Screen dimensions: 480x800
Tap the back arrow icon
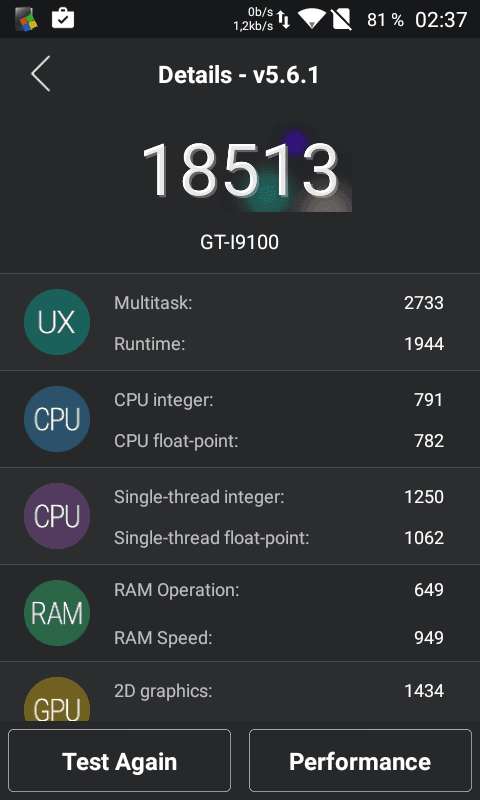point(40,74)
